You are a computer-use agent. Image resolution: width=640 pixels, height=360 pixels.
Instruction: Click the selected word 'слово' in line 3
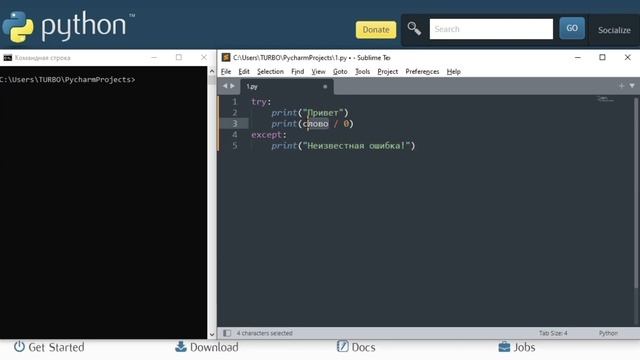point(316,123)
